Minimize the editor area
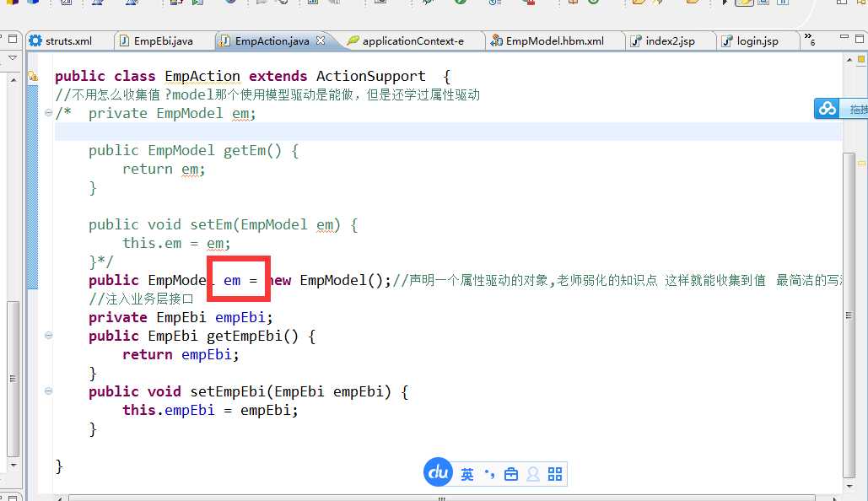The height and width of the screenshot is (501, 868). (x=844, y=37)
